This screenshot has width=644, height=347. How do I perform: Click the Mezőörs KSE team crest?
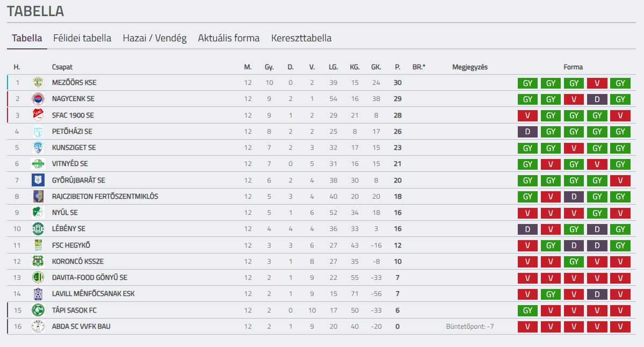click(38, 83)
